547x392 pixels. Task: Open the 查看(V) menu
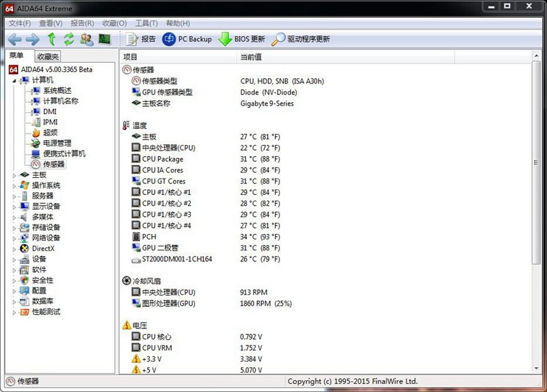click(x=51, y=23)
